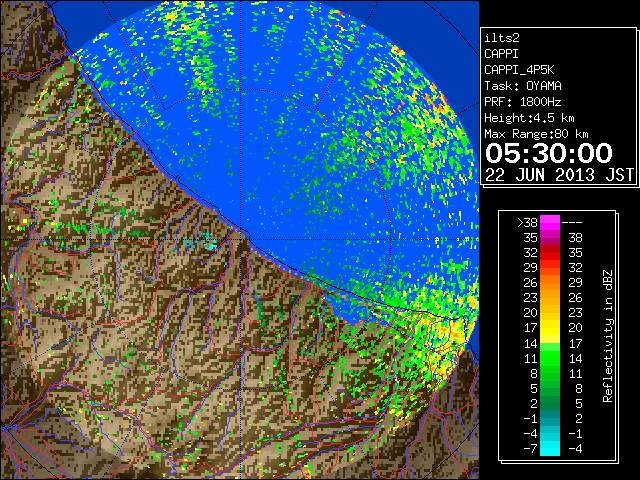Click the bright green 11–14 dBZ legend swatch
This screenshot has width=640, height=480.
tap(550, 358)
